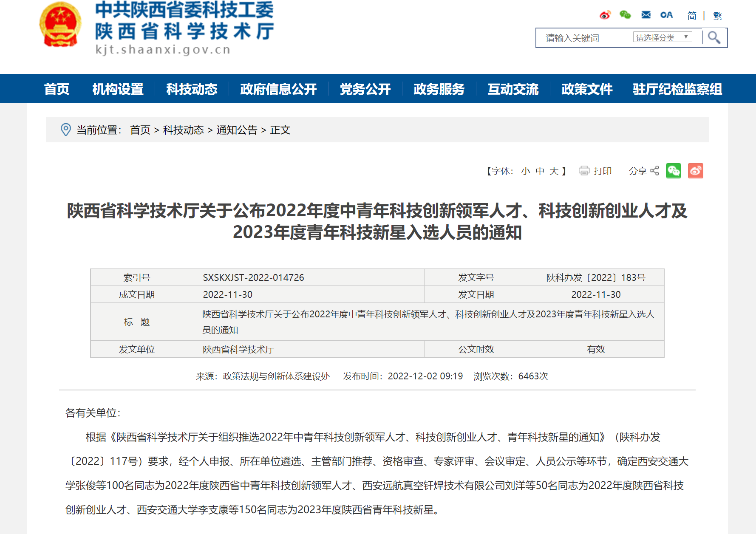Viewport: 756px width, 534px height.
Task: Click the magnifier search icon
Action: pos(714,38)
